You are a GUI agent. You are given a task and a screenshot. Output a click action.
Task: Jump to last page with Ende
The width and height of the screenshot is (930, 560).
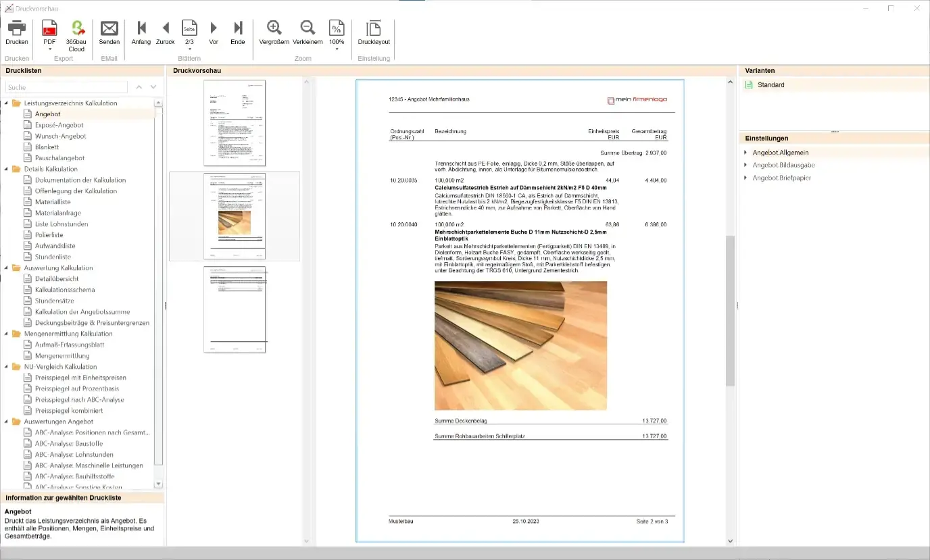238,28
